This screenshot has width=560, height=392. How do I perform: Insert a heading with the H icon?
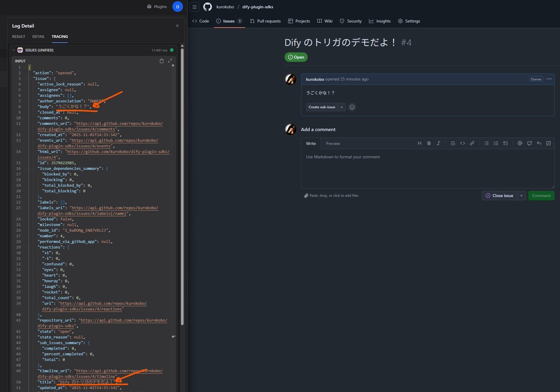(x=420, y=143)
